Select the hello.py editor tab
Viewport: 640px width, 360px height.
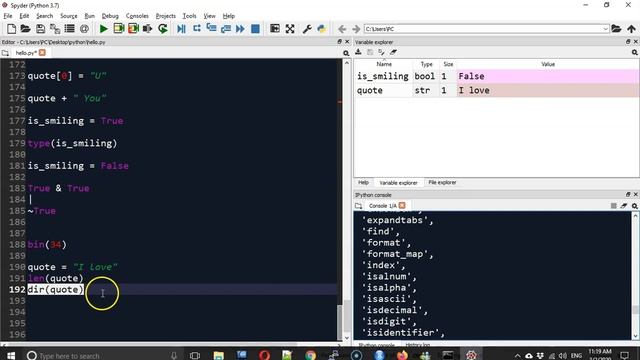tap(26, 53)
